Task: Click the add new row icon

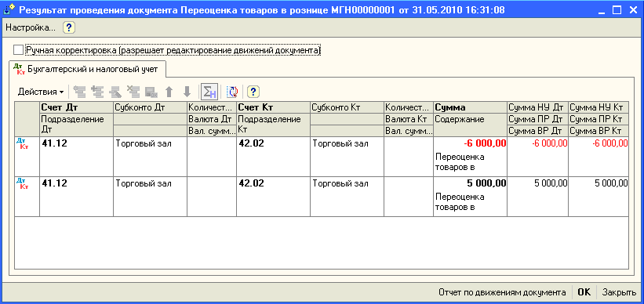Action: pyautogui.click(x=79, y=92)
